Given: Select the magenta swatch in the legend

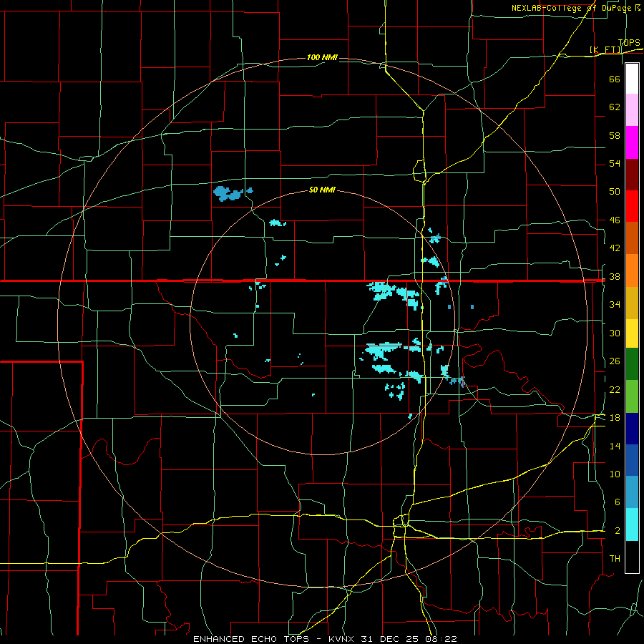Looking at the screenshot, I should pos(632,142).
